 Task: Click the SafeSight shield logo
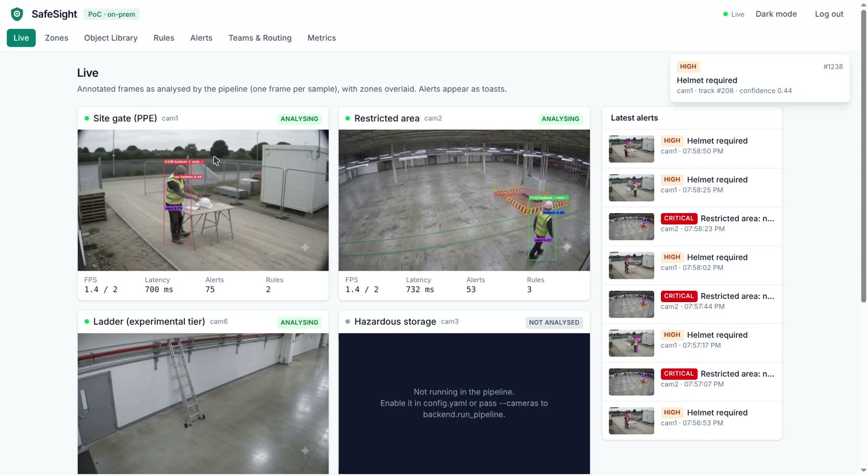tap(17, 14)
